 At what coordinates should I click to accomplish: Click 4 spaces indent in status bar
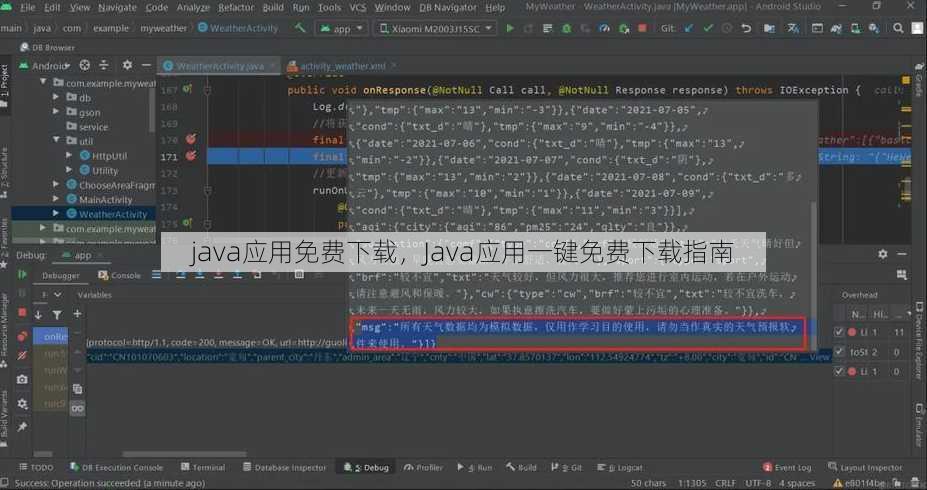pyautogui.click(x=797, y=483)
